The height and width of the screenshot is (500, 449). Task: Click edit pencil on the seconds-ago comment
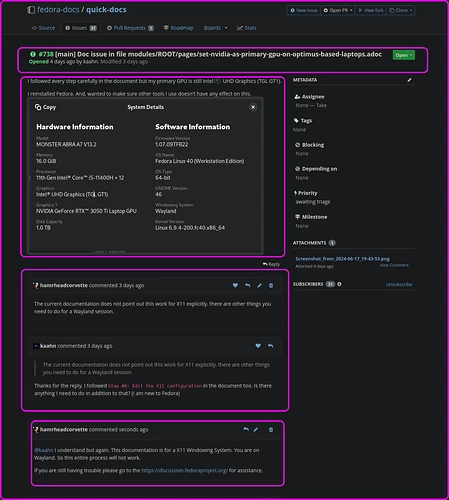tap(256, 429)
